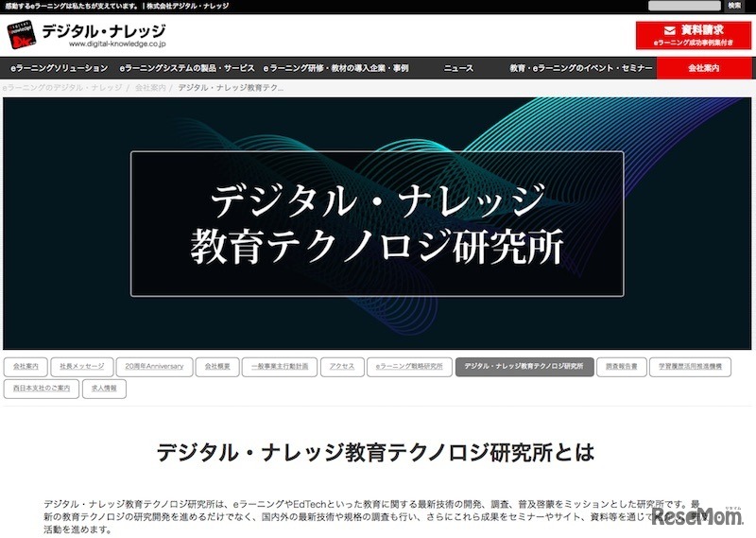Select the red 会社案内 menu item

tap(704, 68)
